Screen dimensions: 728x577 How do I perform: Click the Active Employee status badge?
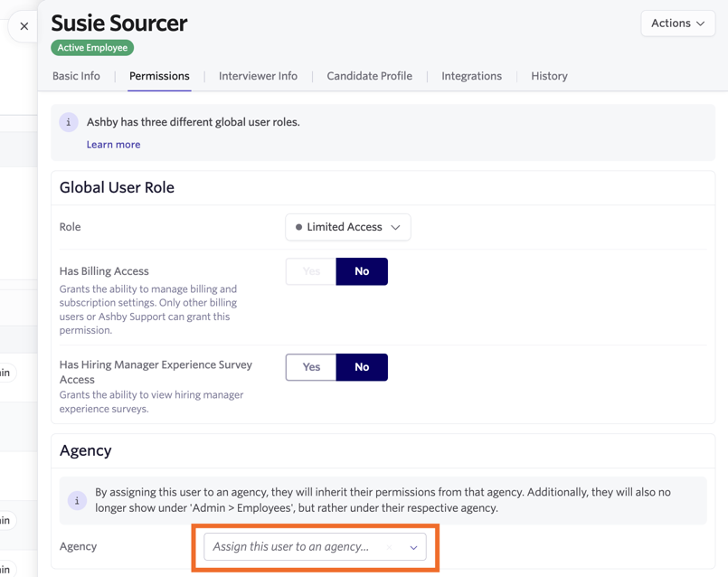92,48
